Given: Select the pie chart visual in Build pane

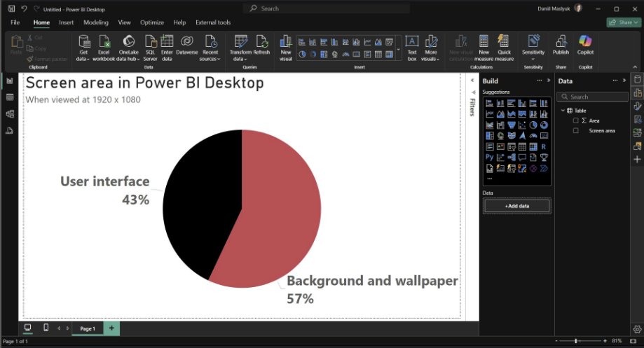Looking at the screenshot, I should coord(533,125).
